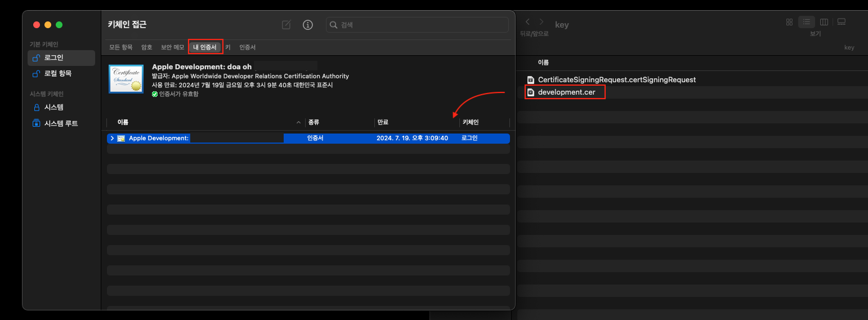868x320 pixels.
Task: Select the 로그인 keychain in sidebar
Action: click(61, 57)
